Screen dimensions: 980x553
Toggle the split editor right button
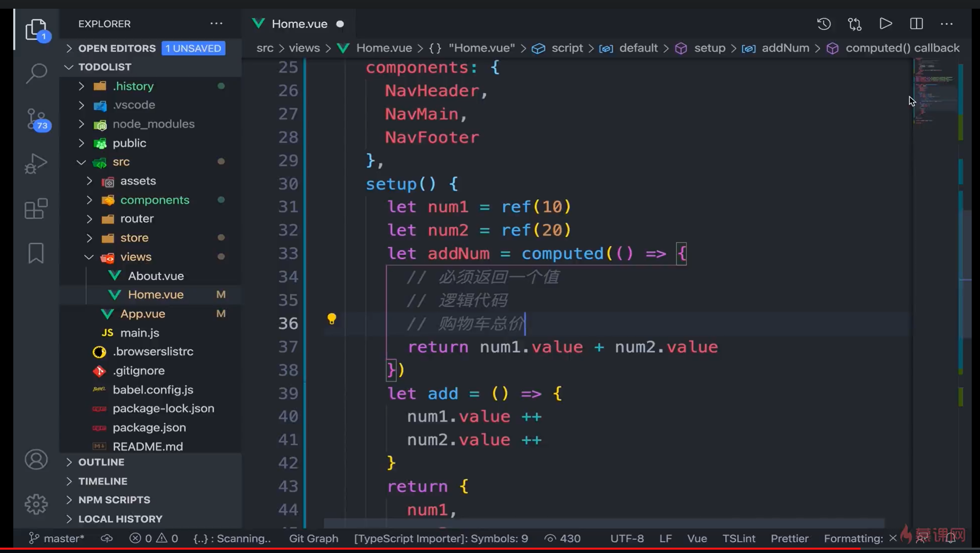[916, 24]
